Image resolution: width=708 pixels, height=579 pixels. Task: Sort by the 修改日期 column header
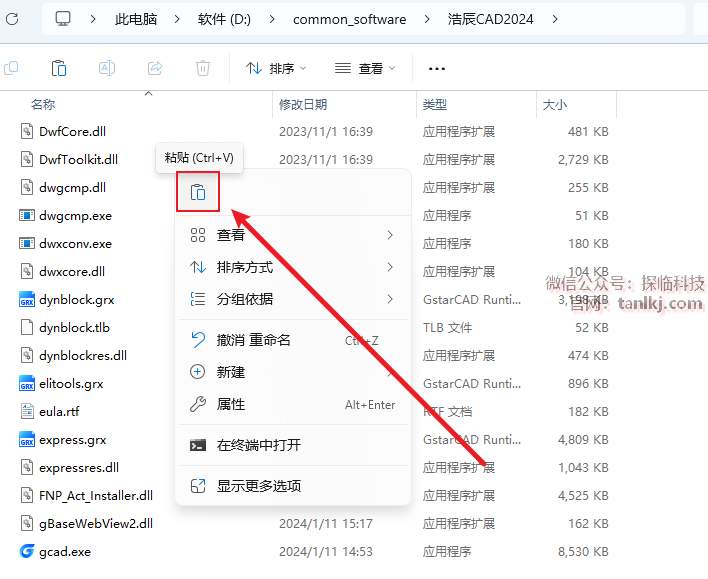tap(303, 105)
